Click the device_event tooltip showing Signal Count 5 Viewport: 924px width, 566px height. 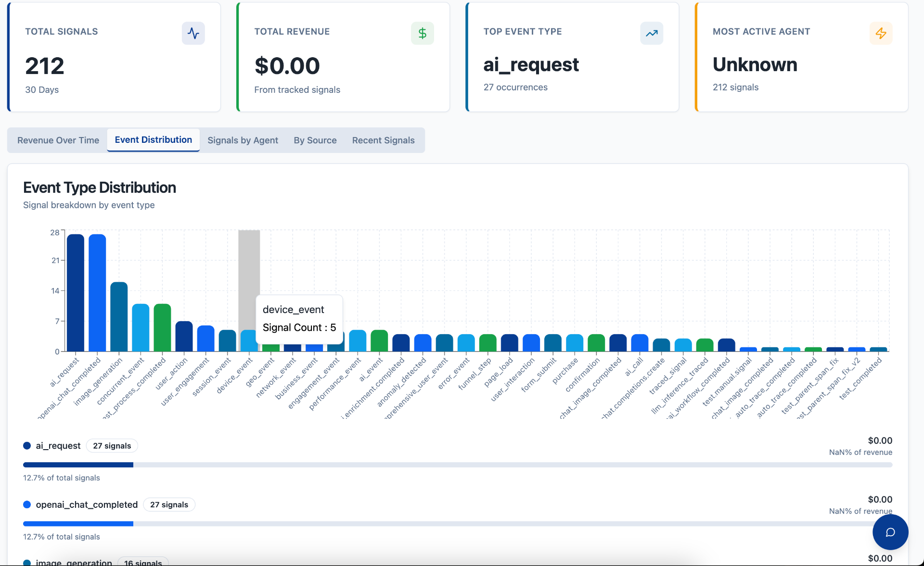[x=299, y=319]
